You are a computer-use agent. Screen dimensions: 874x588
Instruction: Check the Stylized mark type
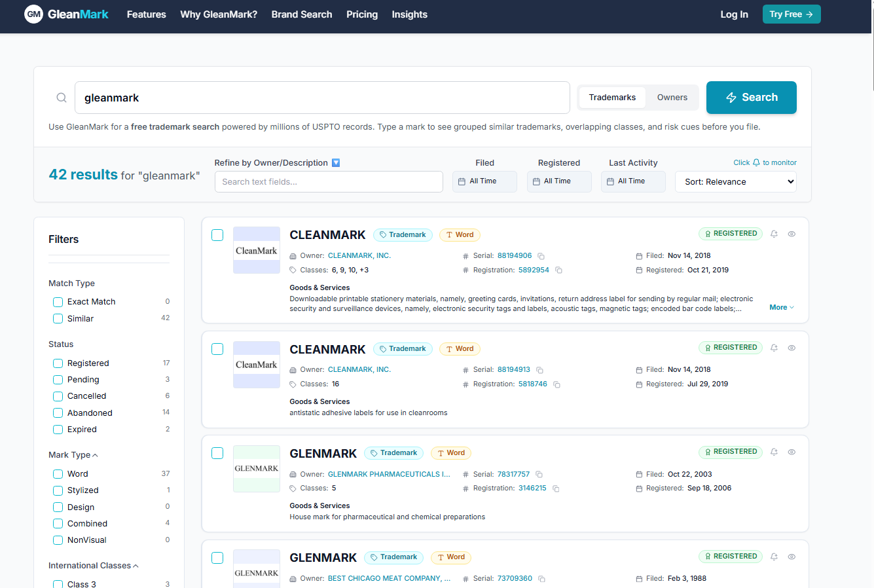click(58, 490)
